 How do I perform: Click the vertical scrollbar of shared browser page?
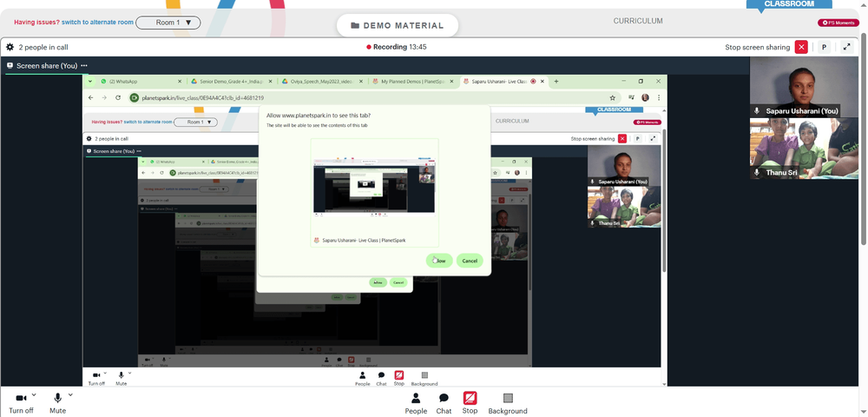664,199
